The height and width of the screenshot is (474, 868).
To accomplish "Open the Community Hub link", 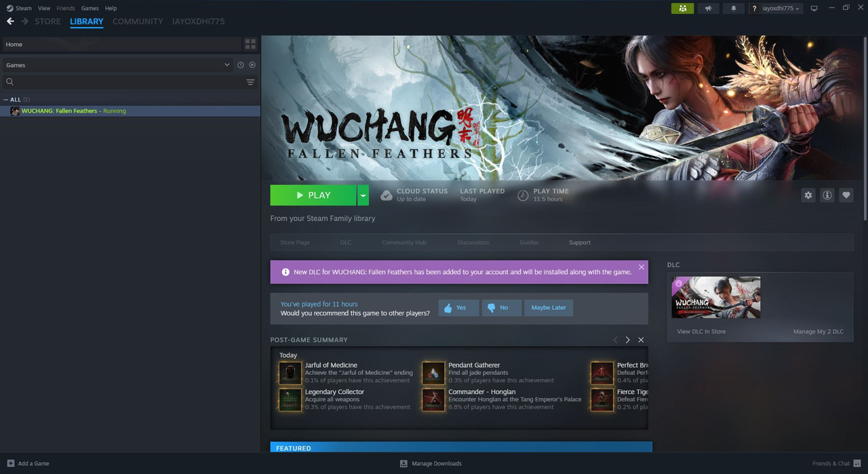I will pos(404,243).
